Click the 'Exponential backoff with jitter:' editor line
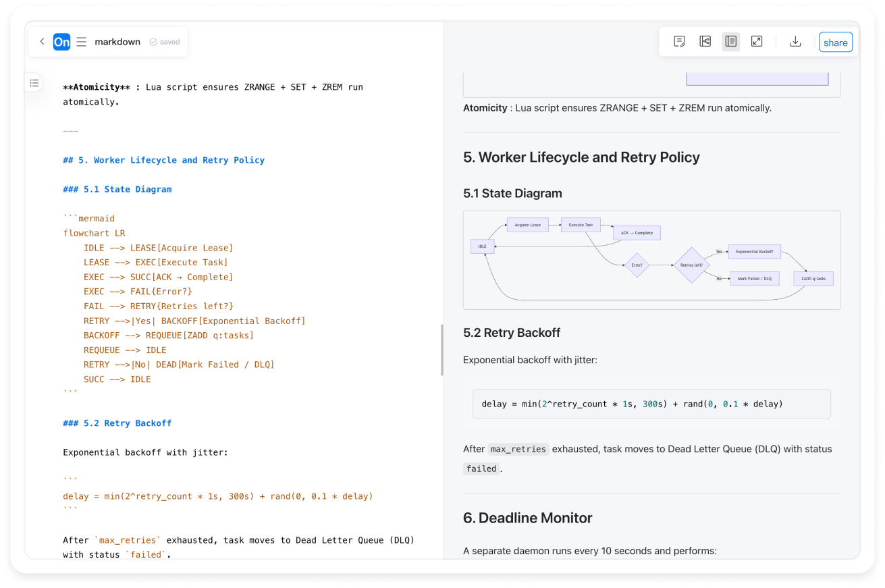Image resolution: width=885 pixels, height=588 pixels. (146, 452)
